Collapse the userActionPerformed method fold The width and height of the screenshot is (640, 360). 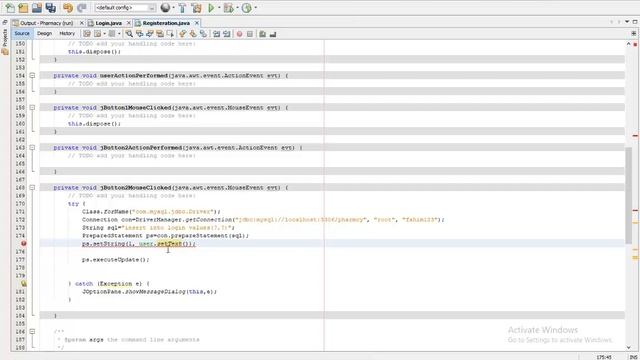(32, 76)
